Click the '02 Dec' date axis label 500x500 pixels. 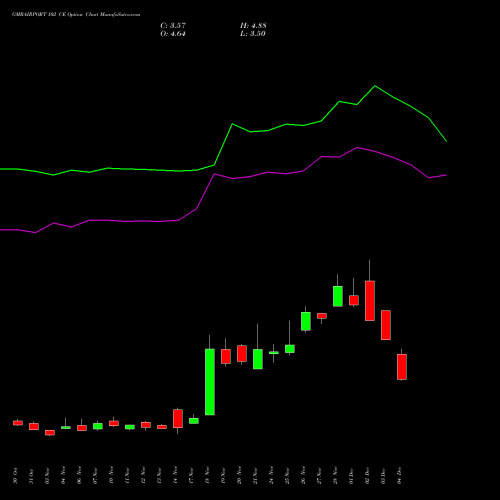tap(367, 476)
